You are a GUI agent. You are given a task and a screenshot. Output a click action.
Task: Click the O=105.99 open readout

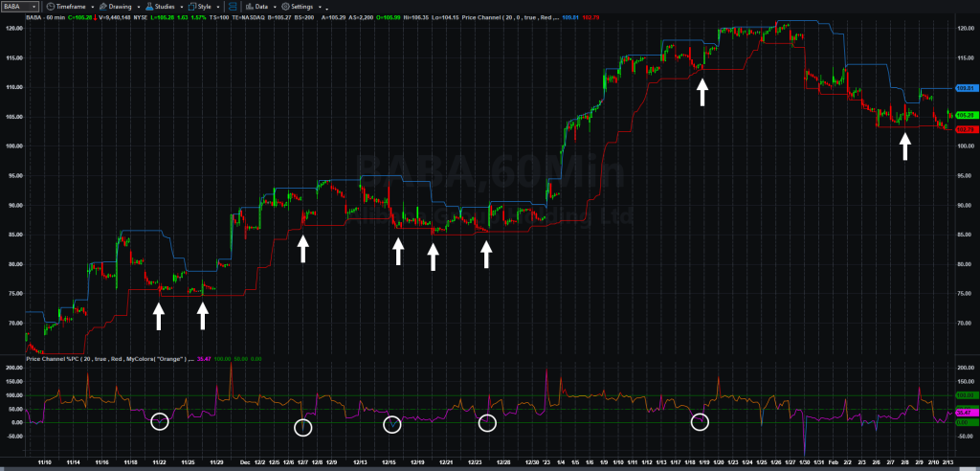(x=389, y=17)
